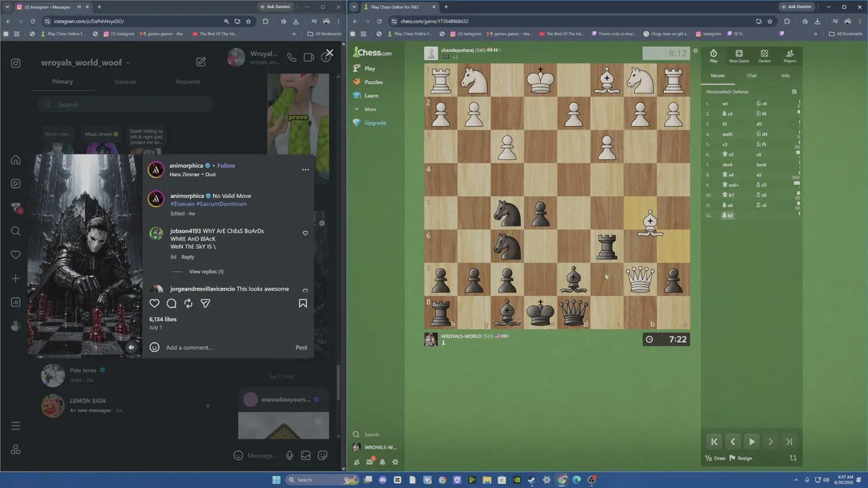The width and height of the screenshot is (868, 488).
Task: Resign the chess game
Action: click(741, 458)
